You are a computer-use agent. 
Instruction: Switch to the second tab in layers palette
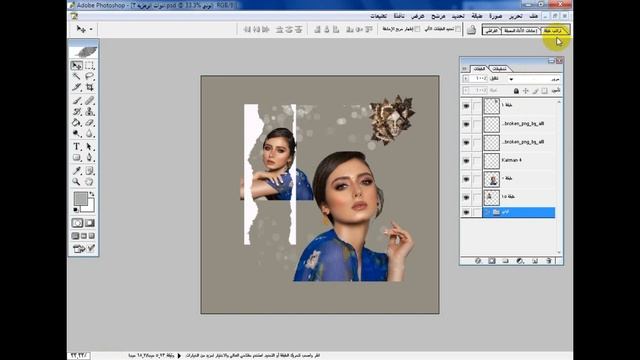[x=499, y=69]
